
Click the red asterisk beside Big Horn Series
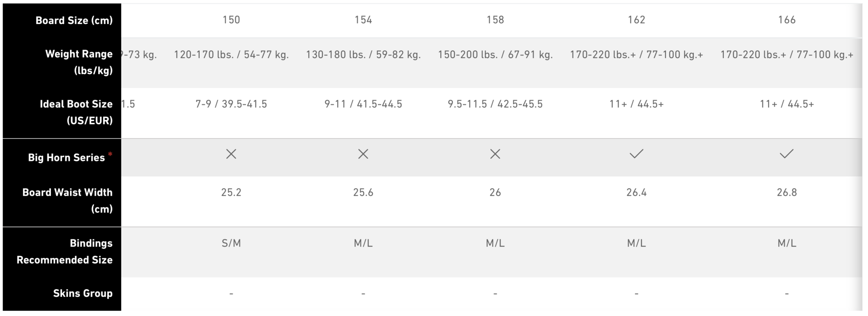click(110, 154)
